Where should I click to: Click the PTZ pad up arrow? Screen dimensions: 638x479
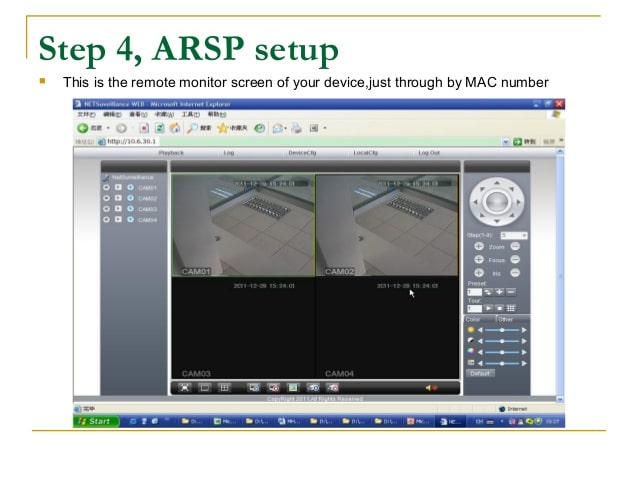(x=497, y=184)
